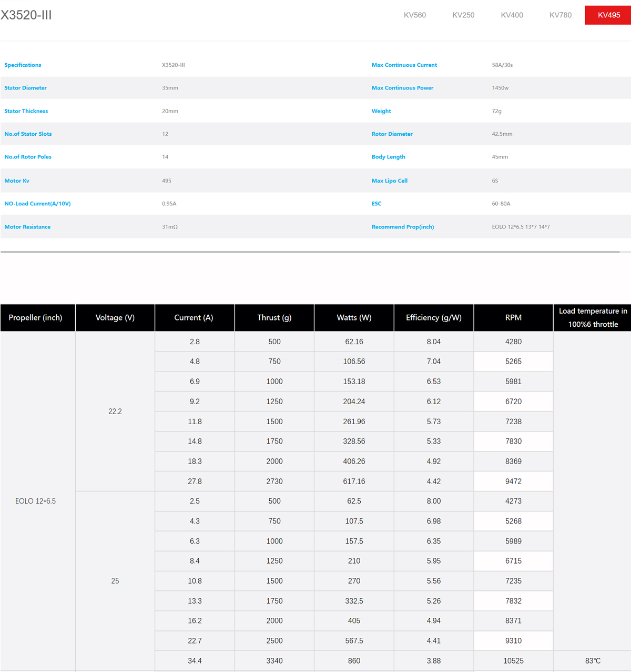Click the gray horizontal bar below the specs
Screen dimensions: 631x672
310,252
